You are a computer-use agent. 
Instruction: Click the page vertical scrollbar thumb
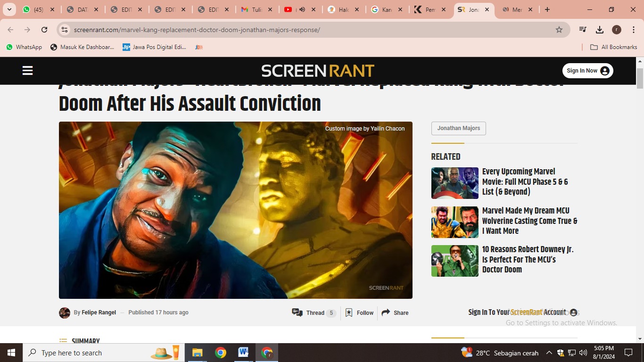pyautogui.click(x=640, y=78)
